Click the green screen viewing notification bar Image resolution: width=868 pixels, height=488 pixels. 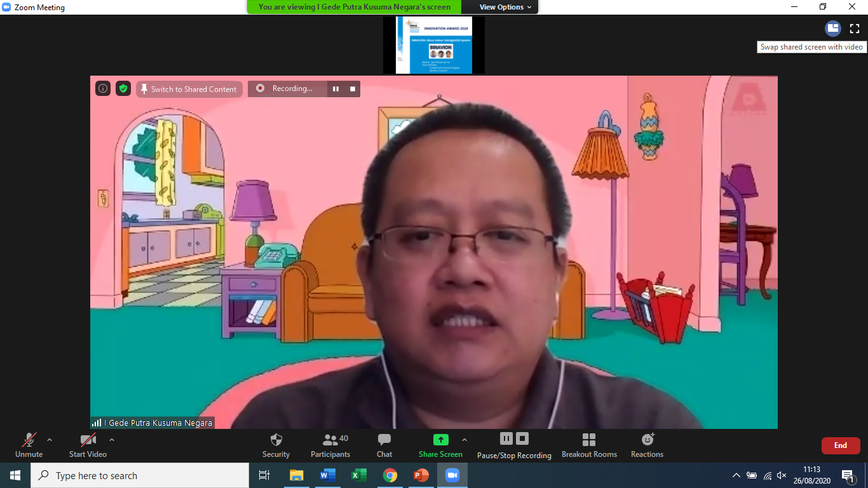355,7
